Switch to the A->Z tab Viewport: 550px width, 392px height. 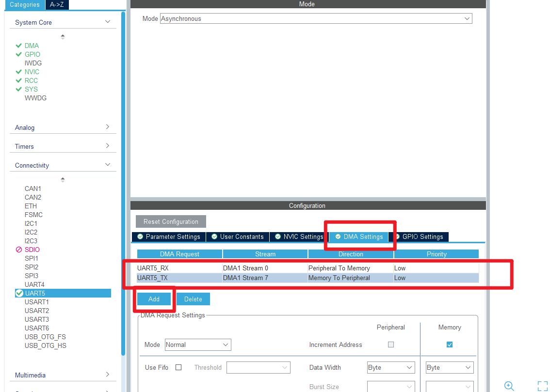coord(57,4)
